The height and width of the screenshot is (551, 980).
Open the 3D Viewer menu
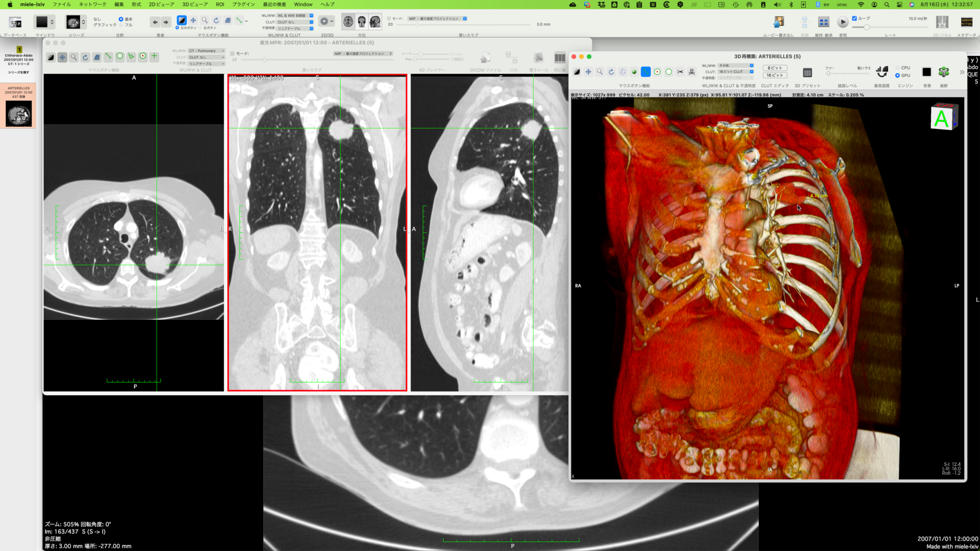coord(195,4)
